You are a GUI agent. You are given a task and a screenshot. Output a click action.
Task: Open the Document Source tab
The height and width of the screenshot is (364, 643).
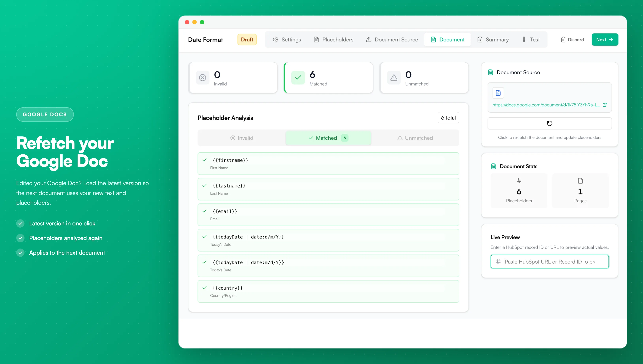392,39
